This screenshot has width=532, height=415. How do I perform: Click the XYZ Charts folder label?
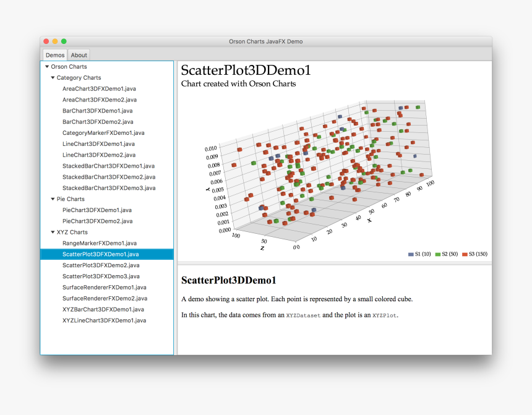(72, 232)
